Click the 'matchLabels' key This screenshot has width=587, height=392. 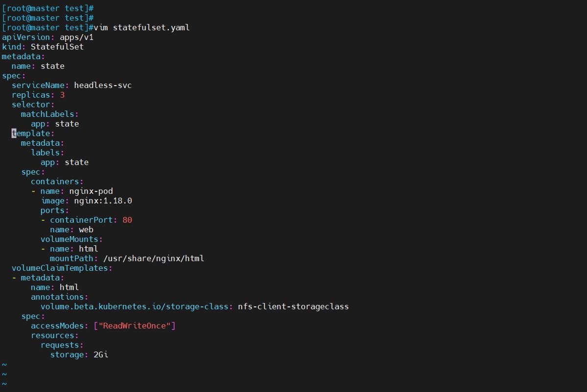click(47, 114)
